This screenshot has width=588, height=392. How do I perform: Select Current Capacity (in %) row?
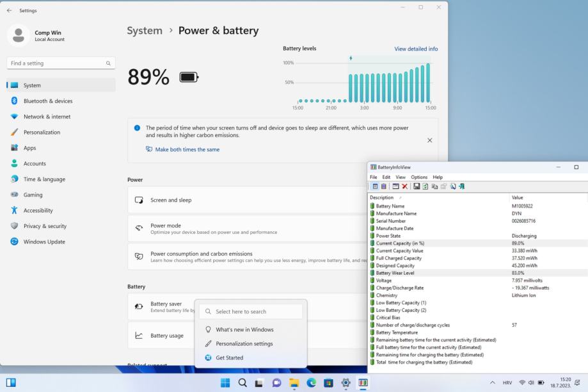click(x=478, y=243)
